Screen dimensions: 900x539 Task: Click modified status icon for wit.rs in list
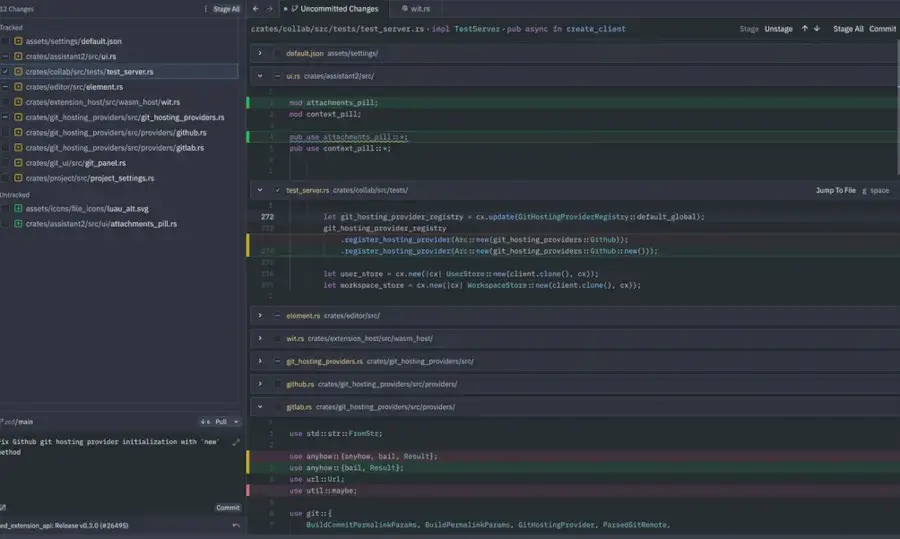(18, 102)
